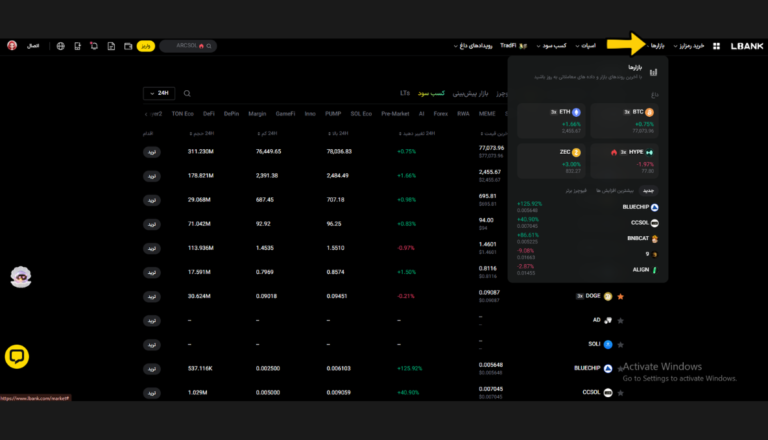The height and width of the screenshot is (440, 768).
Task: Favorite the SOLI pair star
Action: 621,345
